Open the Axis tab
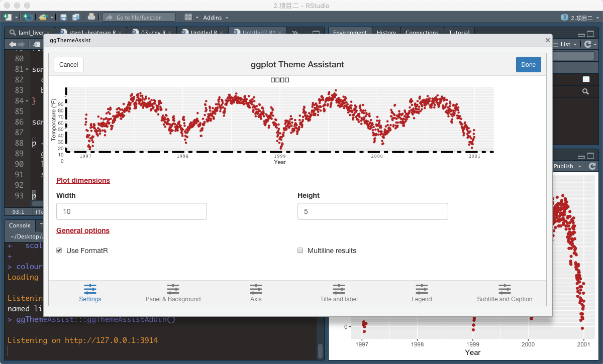This screenshot has height=364, width=603. [x=256, y=293]
